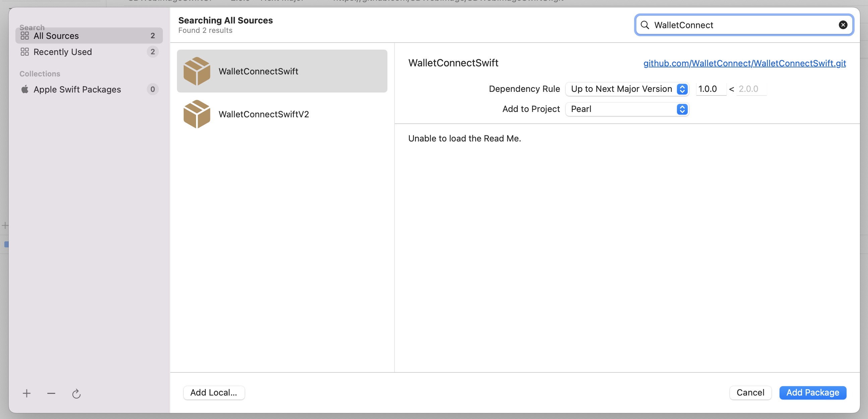Clear the WalletConnect search query

point(843,24)
